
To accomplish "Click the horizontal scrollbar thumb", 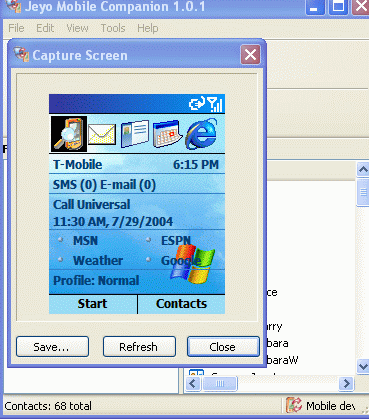I will 220,384.
